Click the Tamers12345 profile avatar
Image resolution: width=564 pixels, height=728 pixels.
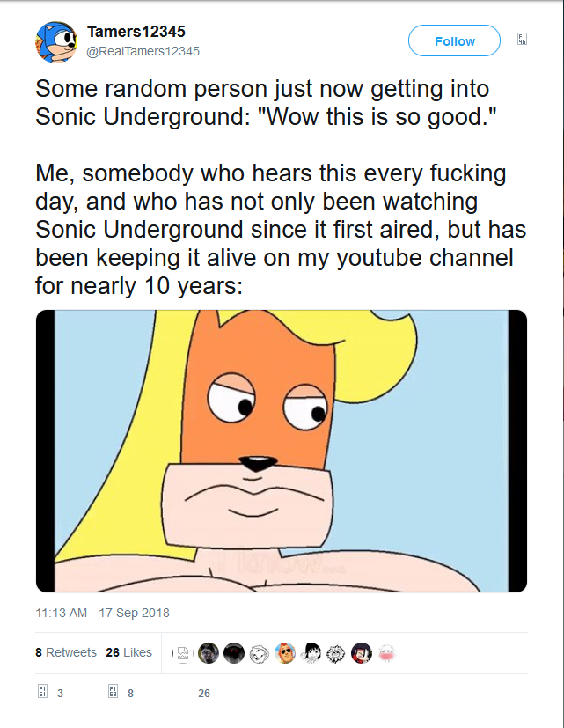point(56,42)
